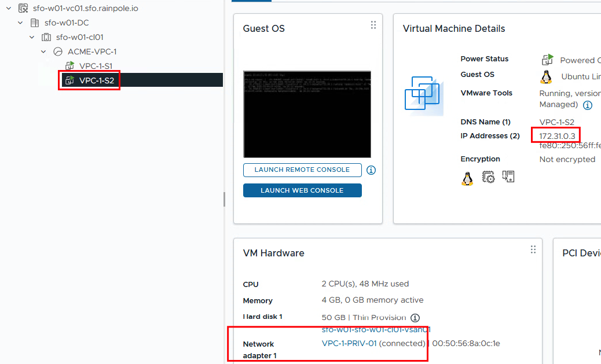Collapse the ACME-VPC-1 resource pool

43,52
